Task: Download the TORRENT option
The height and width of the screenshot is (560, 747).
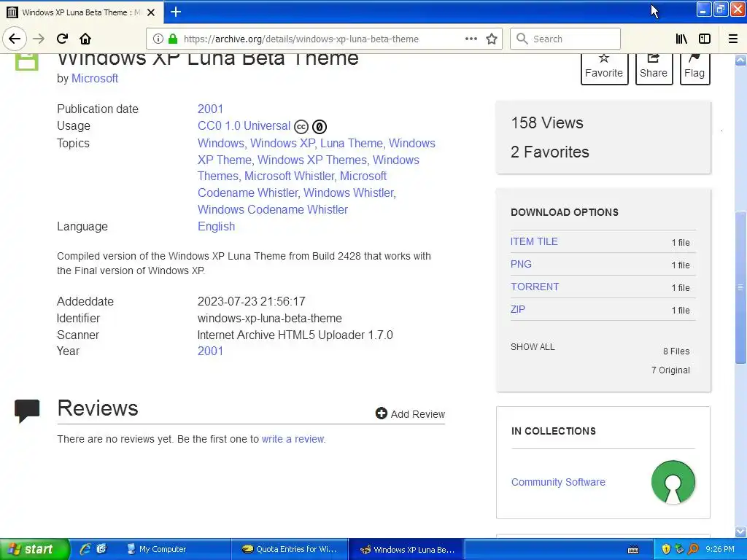Action: (x=535, y=287)
